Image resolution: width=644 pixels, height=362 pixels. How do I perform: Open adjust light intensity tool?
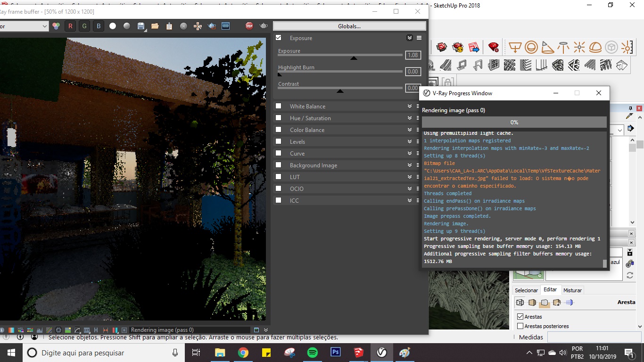[627, 47]
